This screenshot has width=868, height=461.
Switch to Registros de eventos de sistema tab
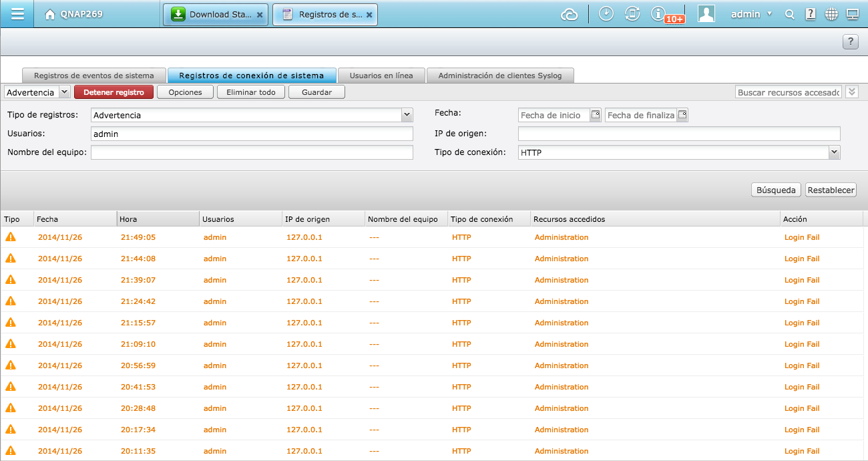pos(93,75)
